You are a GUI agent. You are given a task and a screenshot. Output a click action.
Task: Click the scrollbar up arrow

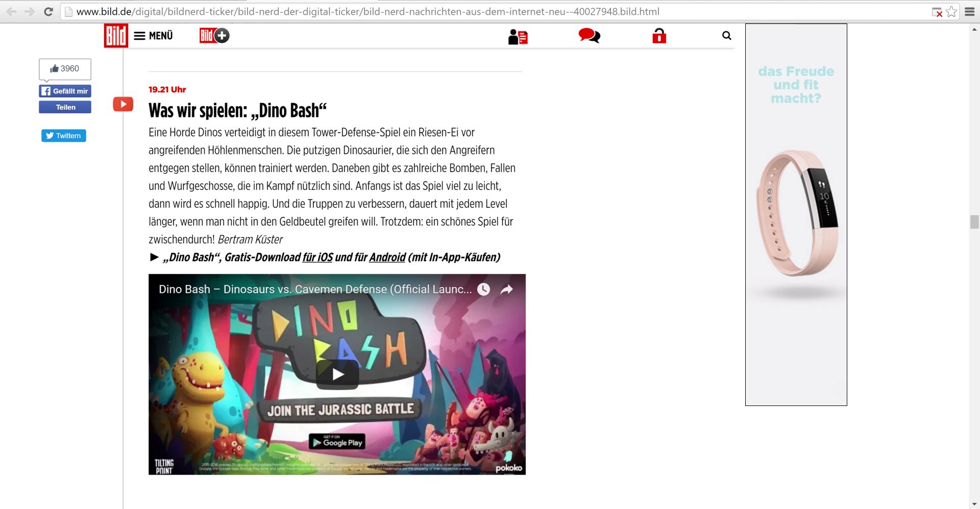[x=974, y=29]
